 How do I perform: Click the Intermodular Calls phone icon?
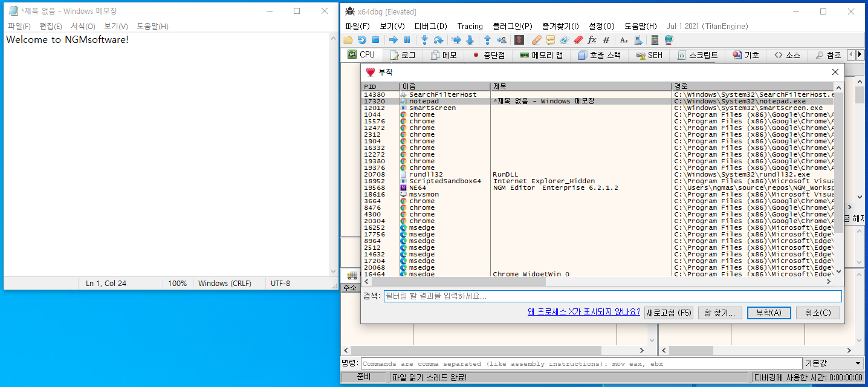click(x=638, y=40)
